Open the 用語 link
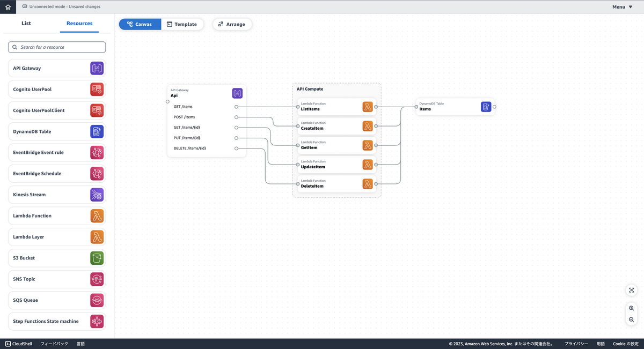Viewport: 644px width, 349px height. pyautogui.click(x=601, y=344)
